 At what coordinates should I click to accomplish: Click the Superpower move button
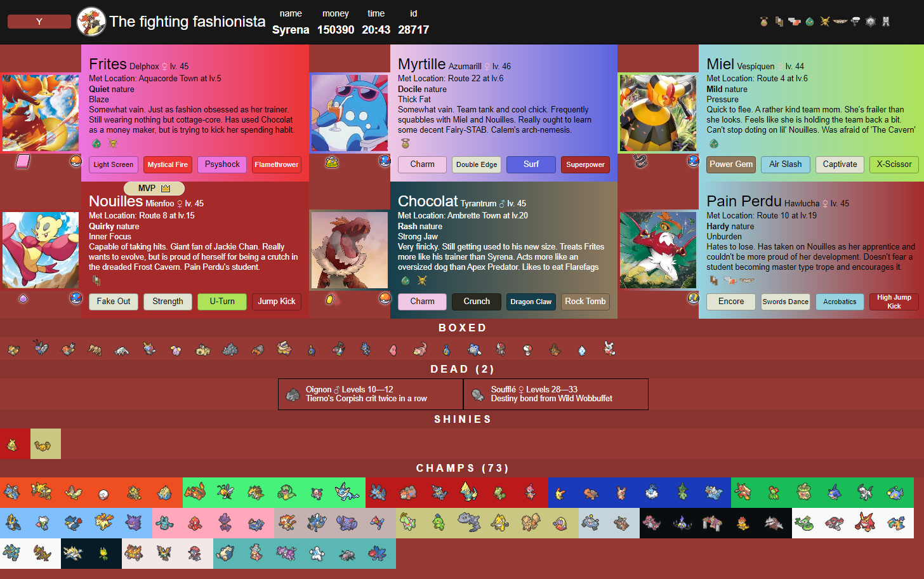(585, 164)
